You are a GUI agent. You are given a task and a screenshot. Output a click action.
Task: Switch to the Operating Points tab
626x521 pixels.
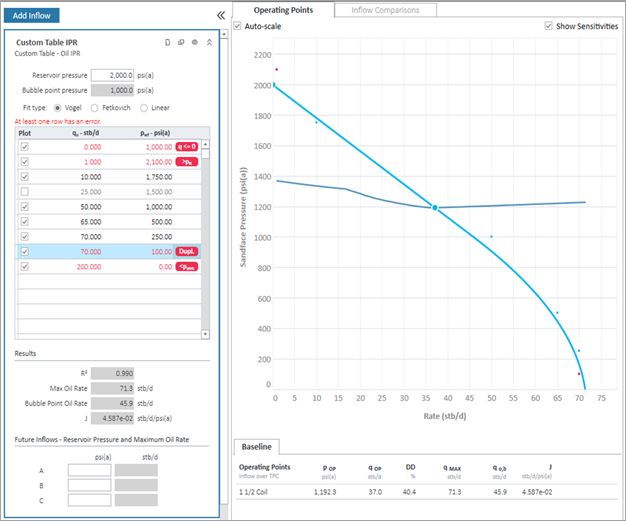click(283, 10)
